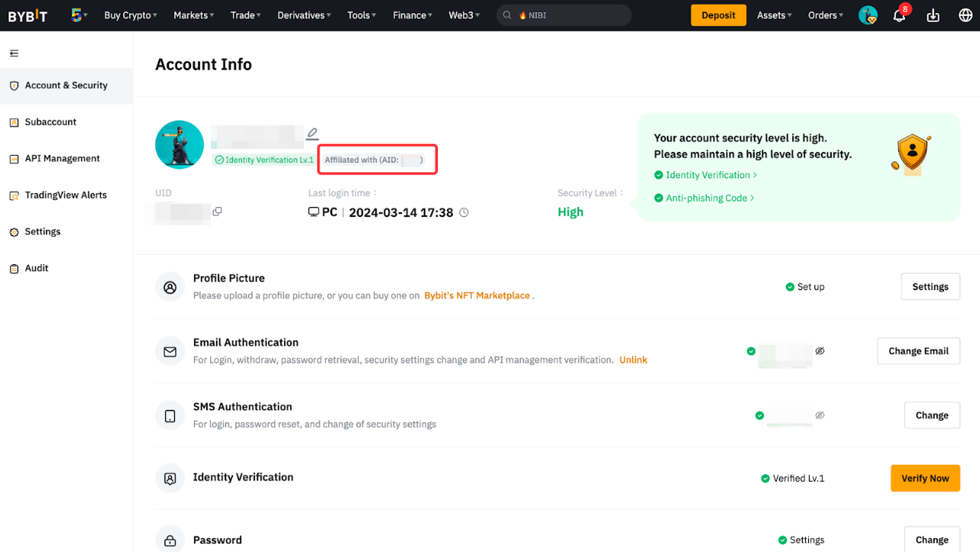This screenshot has width=980, height=552.
Task: Toggle email visibility eye icon
Action: [820, 351]
